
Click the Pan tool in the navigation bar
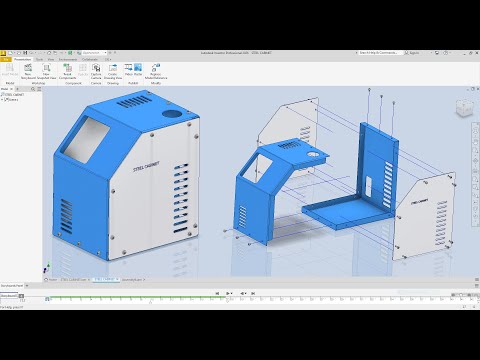click(476, 141)
